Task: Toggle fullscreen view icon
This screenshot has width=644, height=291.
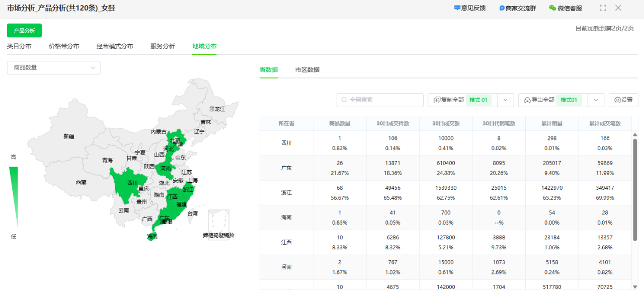Action: coord(603,8)
